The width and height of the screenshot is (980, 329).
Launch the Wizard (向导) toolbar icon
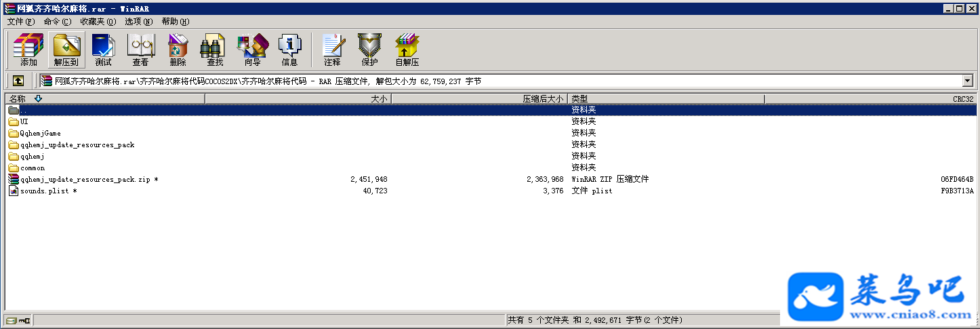tap(252, 50)
